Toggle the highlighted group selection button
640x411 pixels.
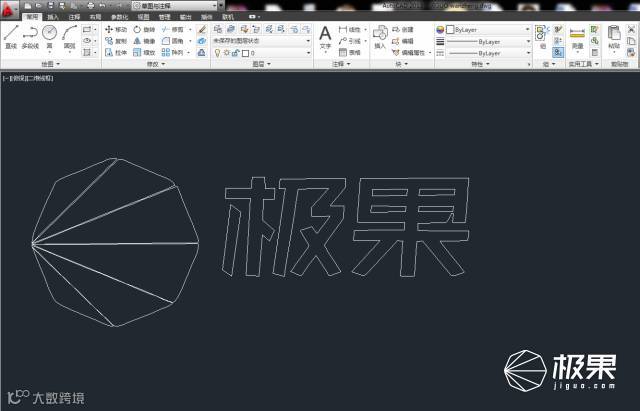pos(558,52)
